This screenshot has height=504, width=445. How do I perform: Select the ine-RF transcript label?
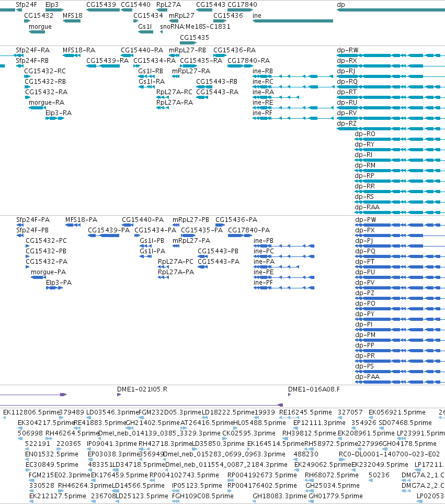click(263, 113)
